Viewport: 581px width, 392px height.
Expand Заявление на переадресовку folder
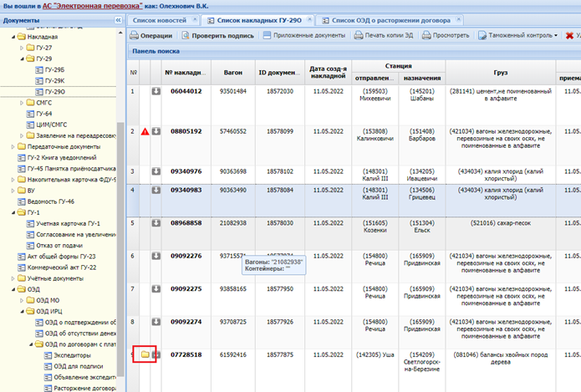22,135
